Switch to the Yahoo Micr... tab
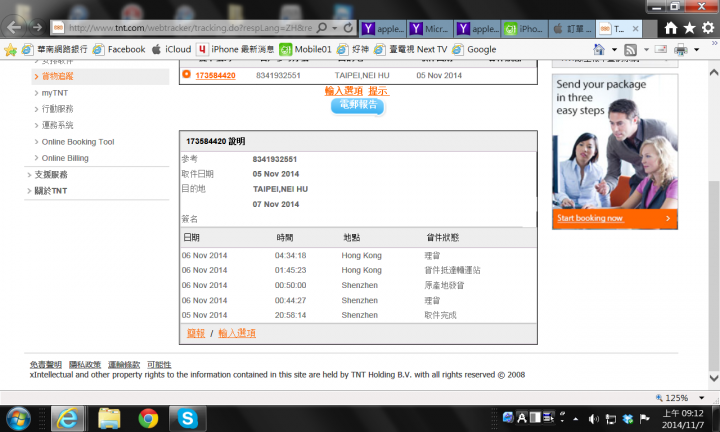 (x=431, y=29)
